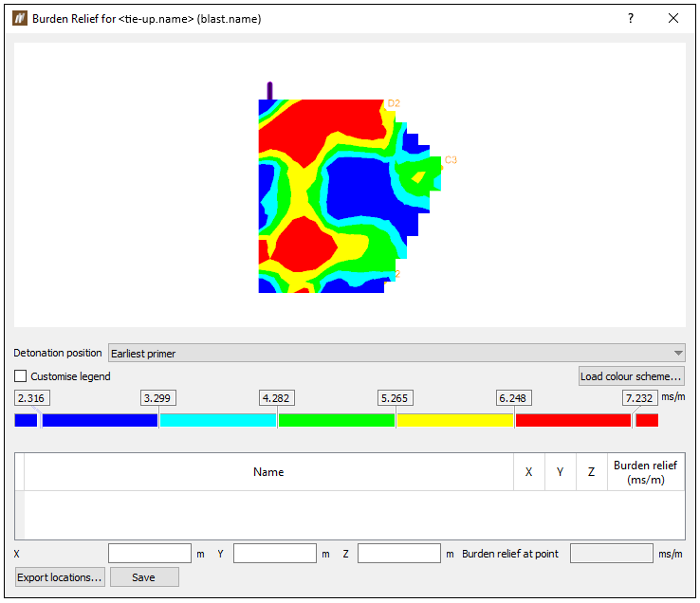Open the Detonation position dropdown
700x603 pixels.
(x=396, y=353)
